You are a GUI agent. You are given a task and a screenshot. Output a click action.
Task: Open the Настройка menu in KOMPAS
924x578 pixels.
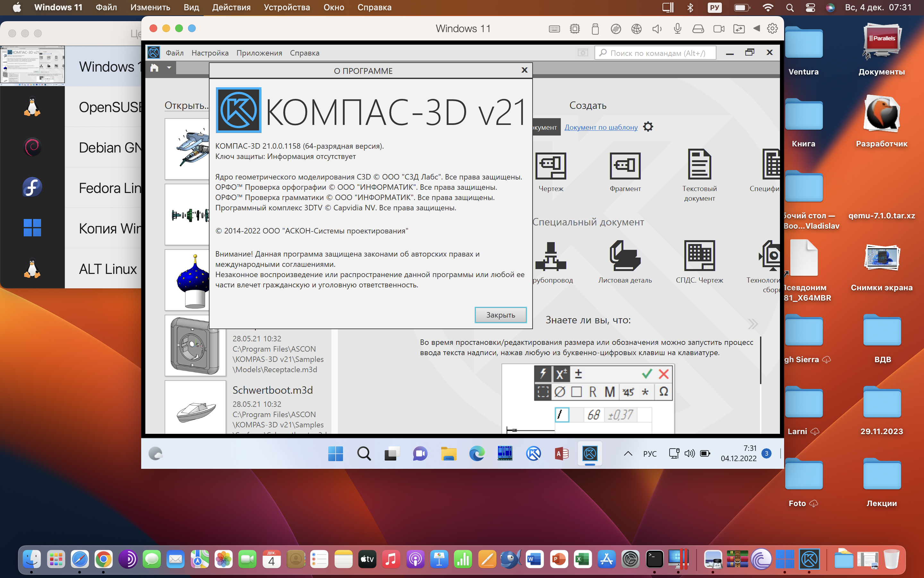point(210,53)
